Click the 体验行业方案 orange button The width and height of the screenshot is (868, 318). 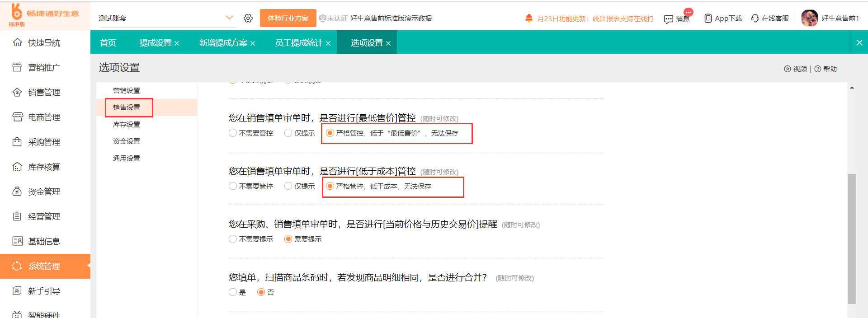288,18
